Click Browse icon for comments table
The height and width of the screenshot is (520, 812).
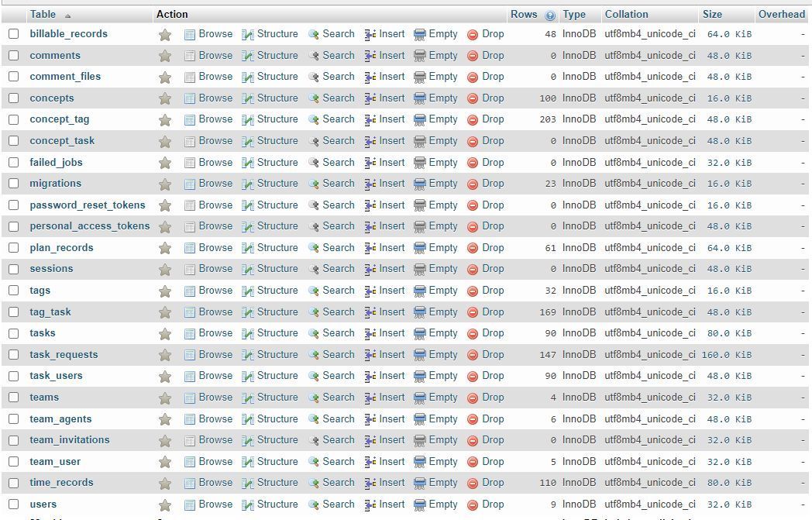[x=190, y=56]
